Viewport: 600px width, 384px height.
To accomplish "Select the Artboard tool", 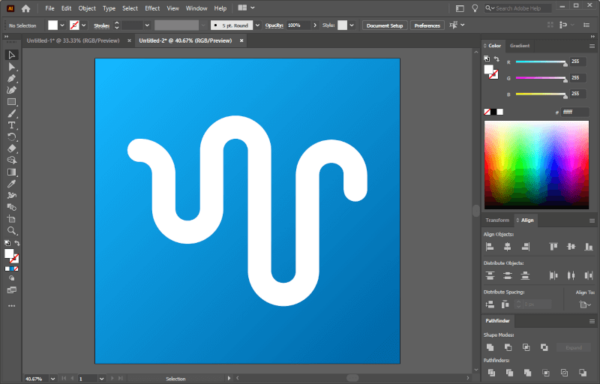I will click(x=11, y=219).
